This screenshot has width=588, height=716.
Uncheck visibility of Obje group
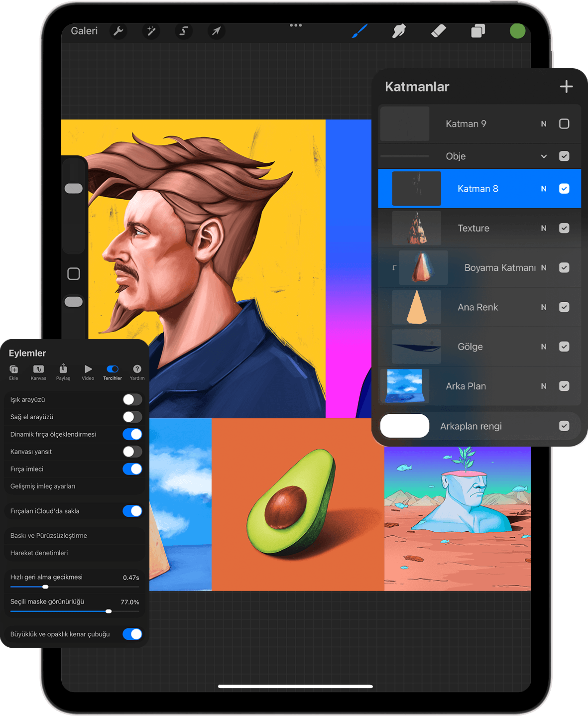[564, 156]
